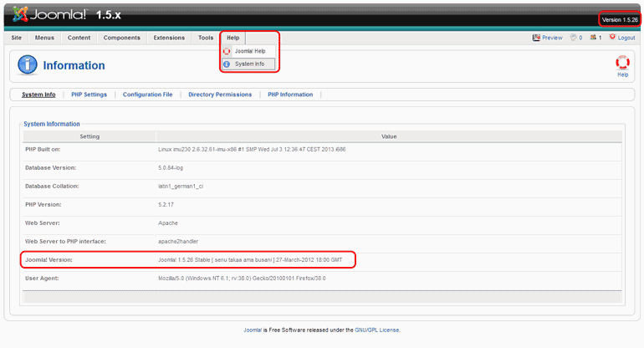This screenshot has height=348, width=644.
Task: Open messages icon showing 0
Action: tap(574, 38)
